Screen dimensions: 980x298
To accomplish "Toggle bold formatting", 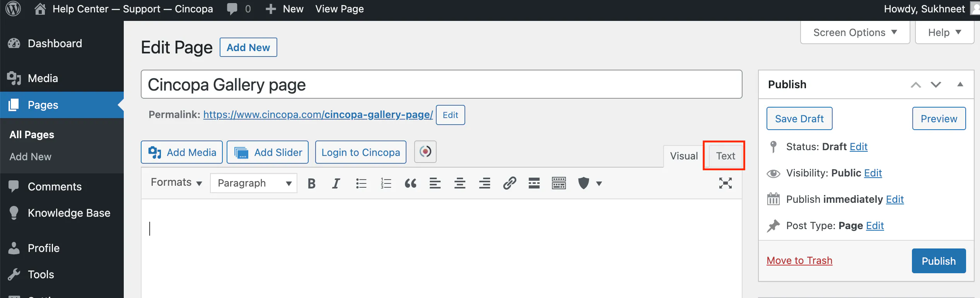I will 311,183.
